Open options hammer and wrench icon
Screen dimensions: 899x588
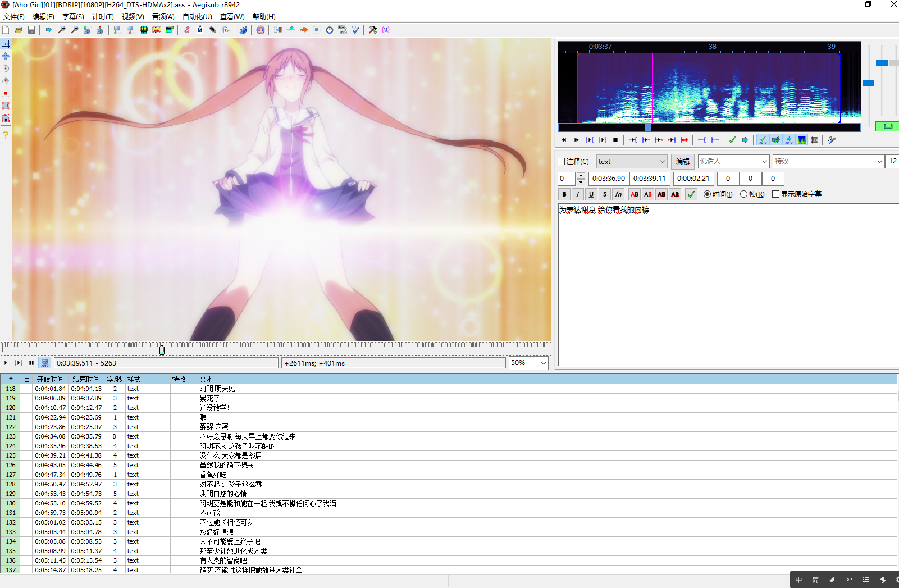click(x=373, y=30)
